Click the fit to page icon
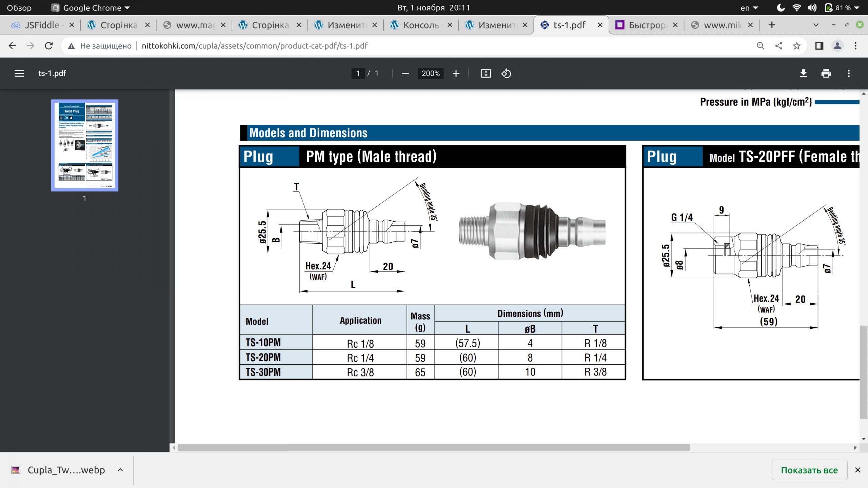The height and width of the screenshot is (488, 868). click(x=486, y=74)
